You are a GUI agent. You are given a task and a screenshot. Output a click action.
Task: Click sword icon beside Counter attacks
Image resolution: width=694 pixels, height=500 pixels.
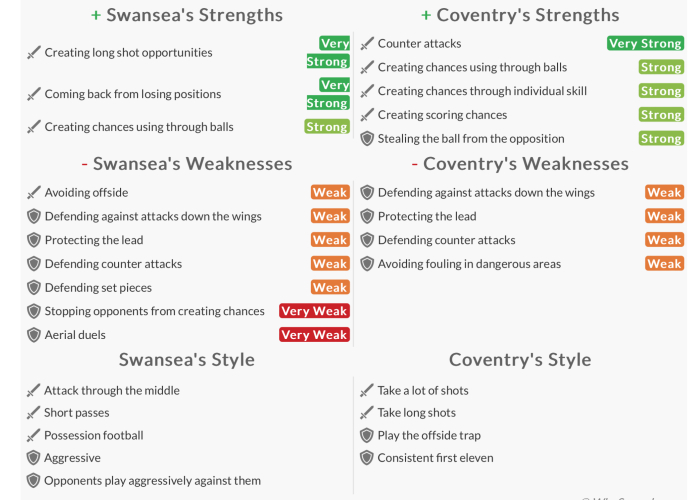[x=367, y=44]
